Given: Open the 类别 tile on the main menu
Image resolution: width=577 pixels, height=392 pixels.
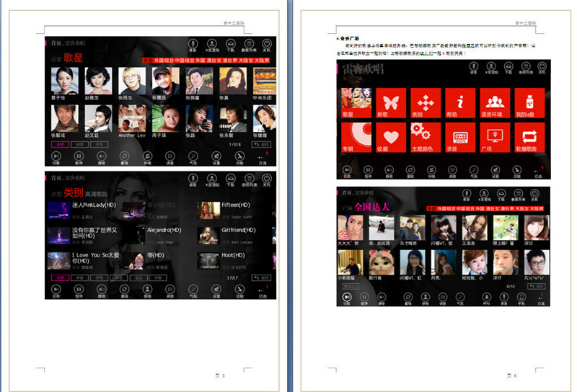Looking at the screenshot, I should [x=426, y=103].
